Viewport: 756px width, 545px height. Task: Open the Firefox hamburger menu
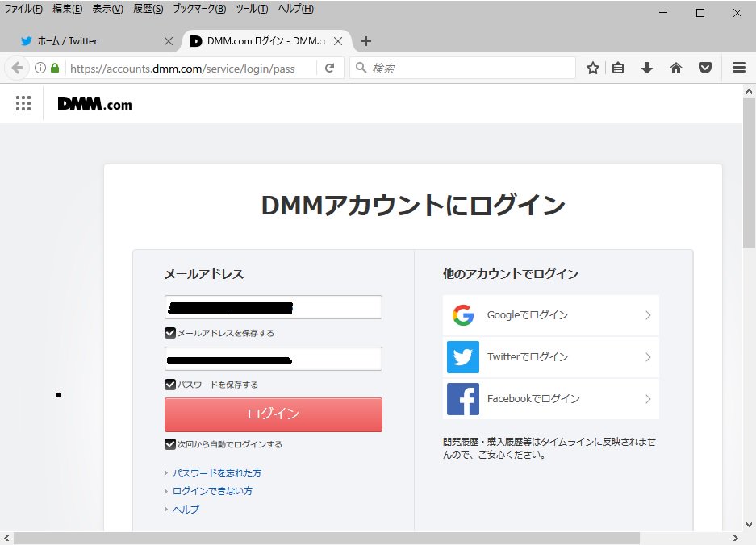739,68
